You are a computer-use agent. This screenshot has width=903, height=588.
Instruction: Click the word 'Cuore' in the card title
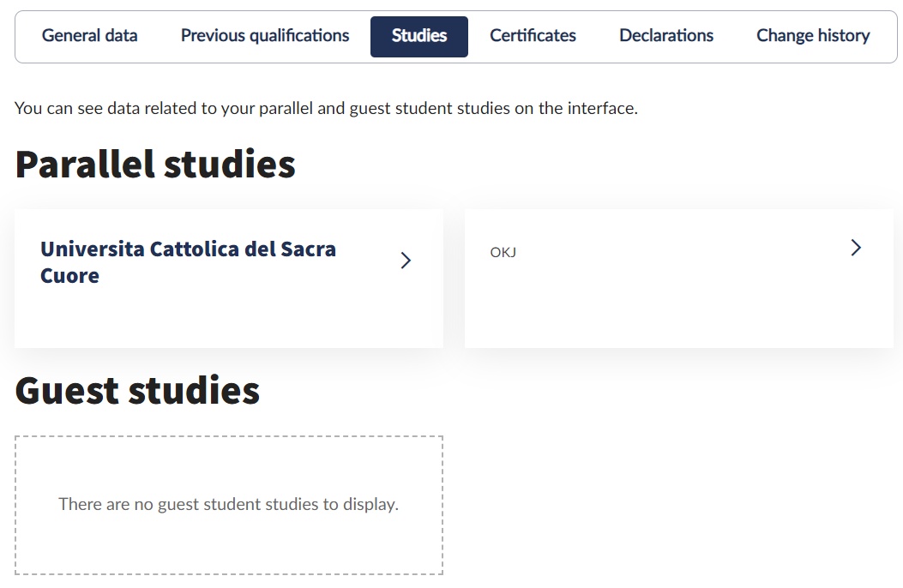(69, 276)
